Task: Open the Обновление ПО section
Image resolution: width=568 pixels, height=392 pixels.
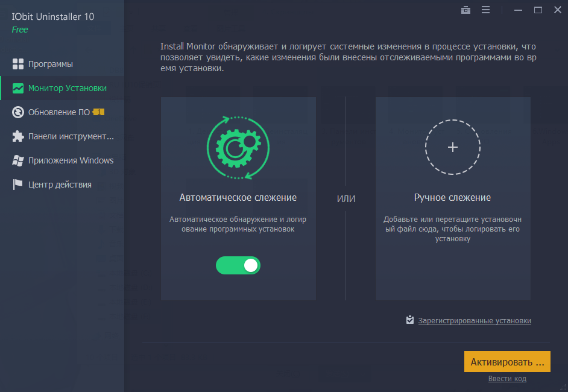Action: point(62,112)
